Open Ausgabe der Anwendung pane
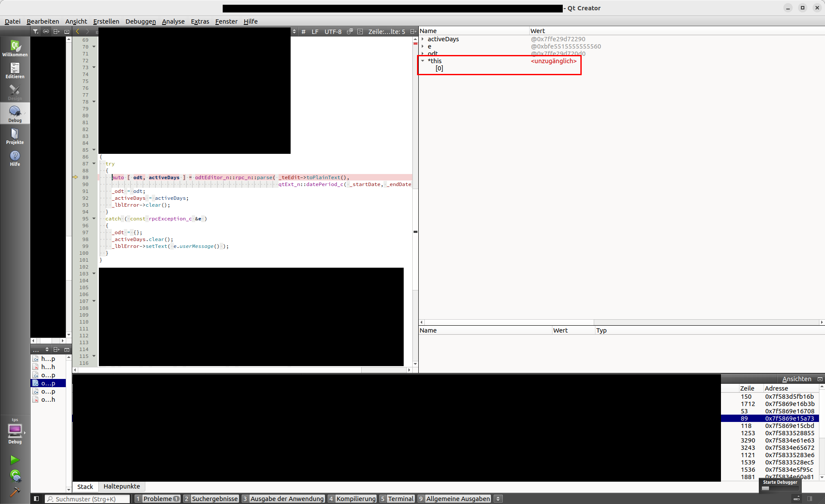Viewport: 825px width, 504px height. point(283,499)
